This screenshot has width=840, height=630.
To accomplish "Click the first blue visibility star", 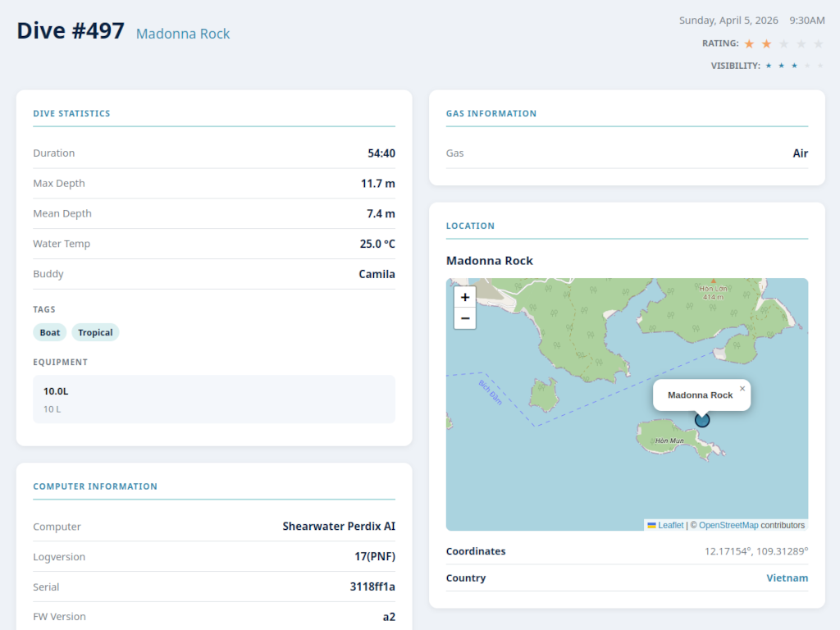I will (x=769, y=66).
